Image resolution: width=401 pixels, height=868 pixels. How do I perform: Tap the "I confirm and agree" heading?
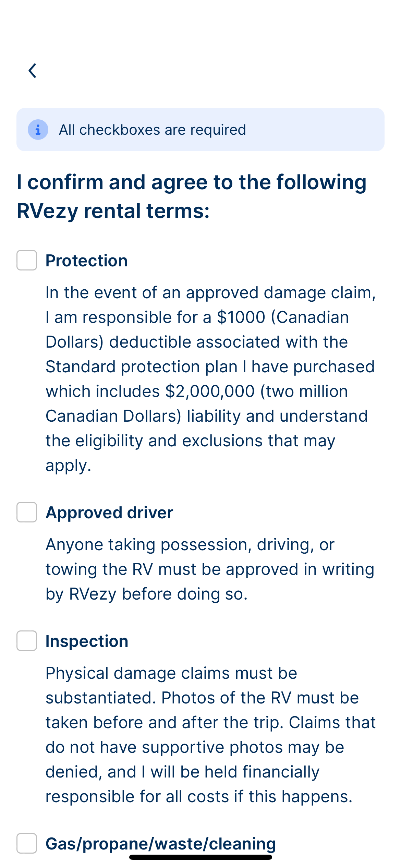click(192, 182)
